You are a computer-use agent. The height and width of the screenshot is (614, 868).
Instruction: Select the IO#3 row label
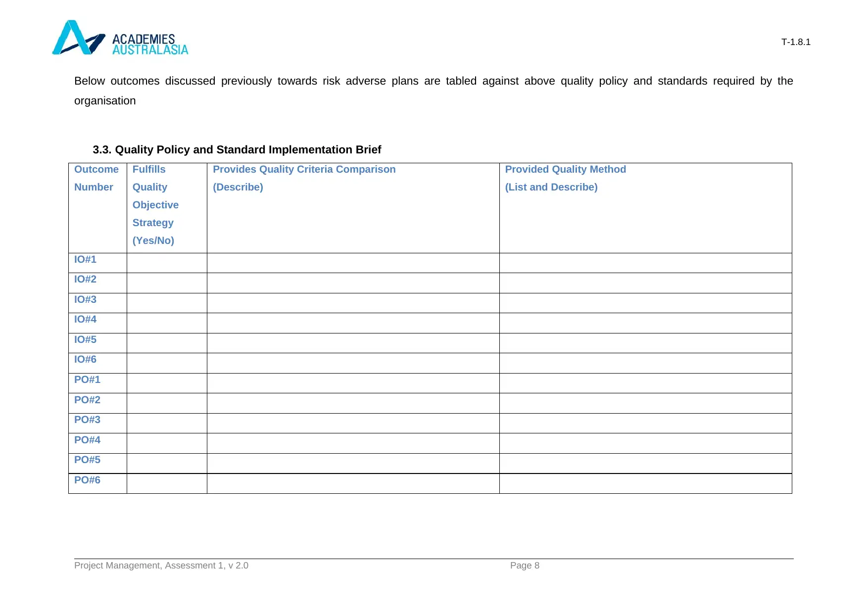(x=85, y=299)
